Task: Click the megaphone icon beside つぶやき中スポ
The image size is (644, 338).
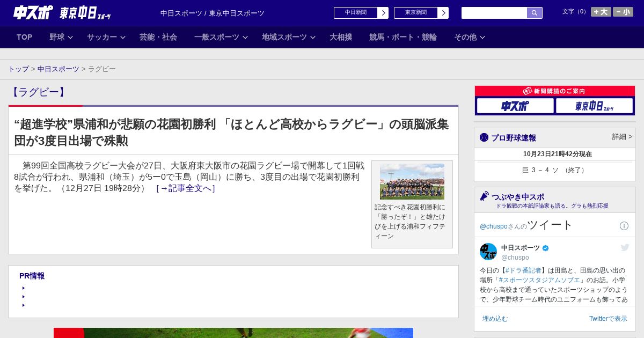Action: click(x=485, y=196)
